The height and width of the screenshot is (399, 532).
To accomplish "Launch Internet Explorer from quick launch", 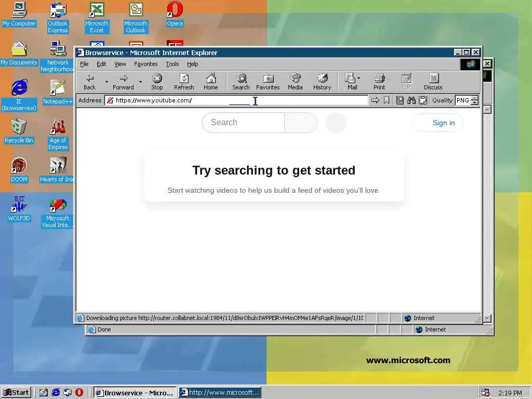I will [x=56, y=393].
